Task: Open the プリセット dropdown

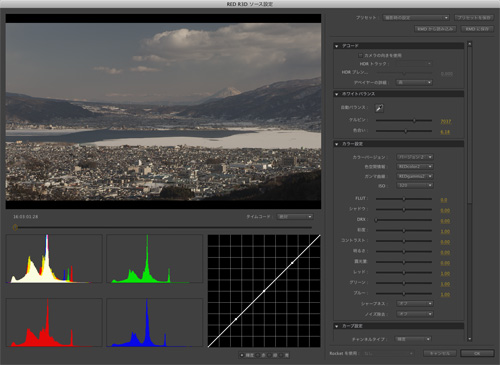Action: [416, 18]
